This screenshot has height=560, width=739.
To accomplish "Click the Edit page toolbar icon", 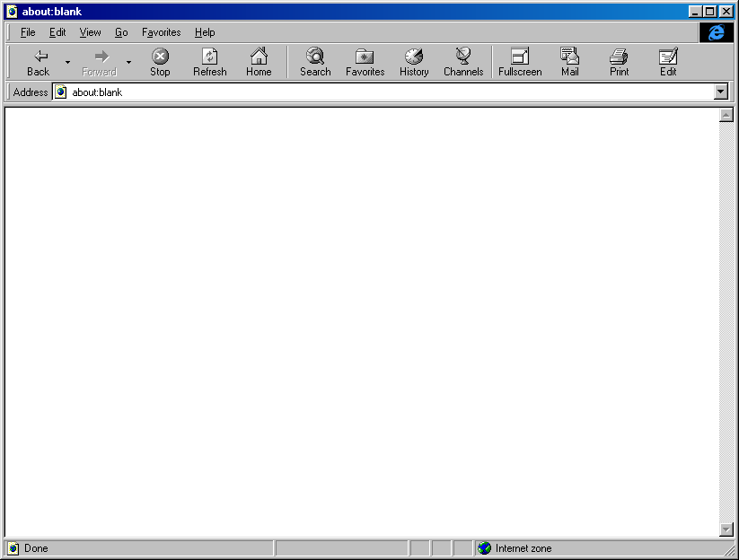I will tap(668, 56).
